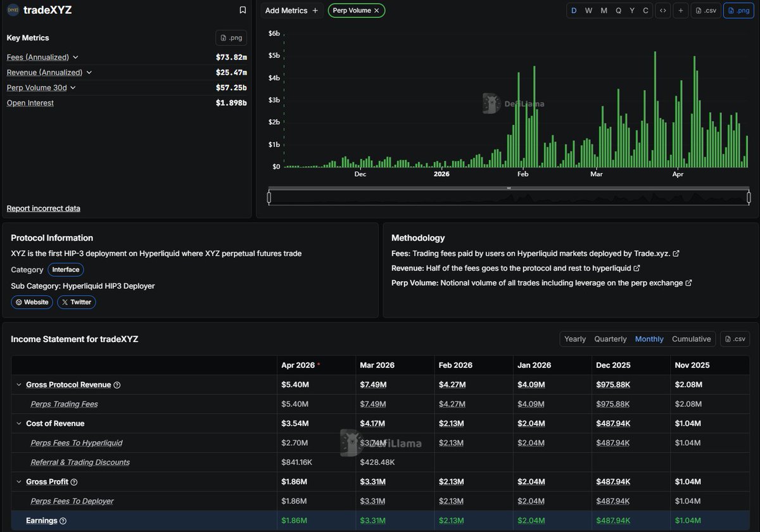
Task: Select the Q quarterly interval
Action: pyautogui.click(x=618, y=10)
